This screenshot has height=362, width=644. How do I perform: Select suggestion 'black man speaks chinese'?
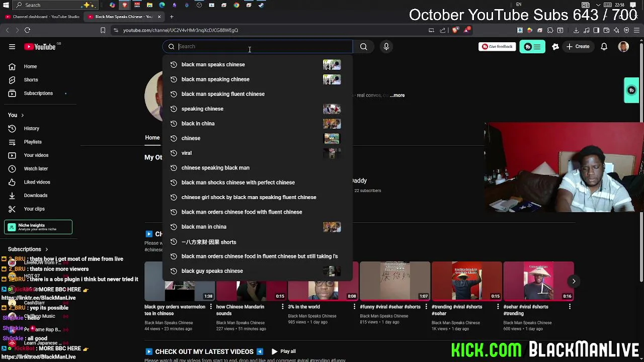point(257,64)
